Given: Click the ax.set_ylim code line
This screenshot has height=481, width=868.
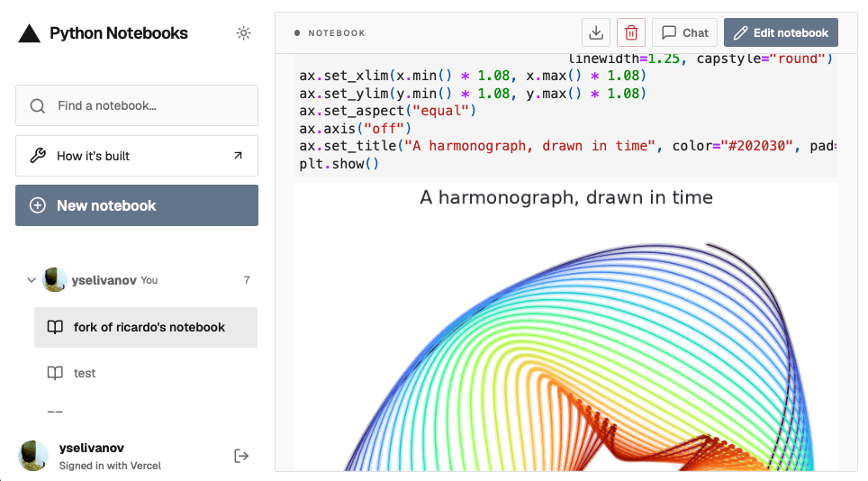Looking at the screenshot, I should [x=473, y=93].
